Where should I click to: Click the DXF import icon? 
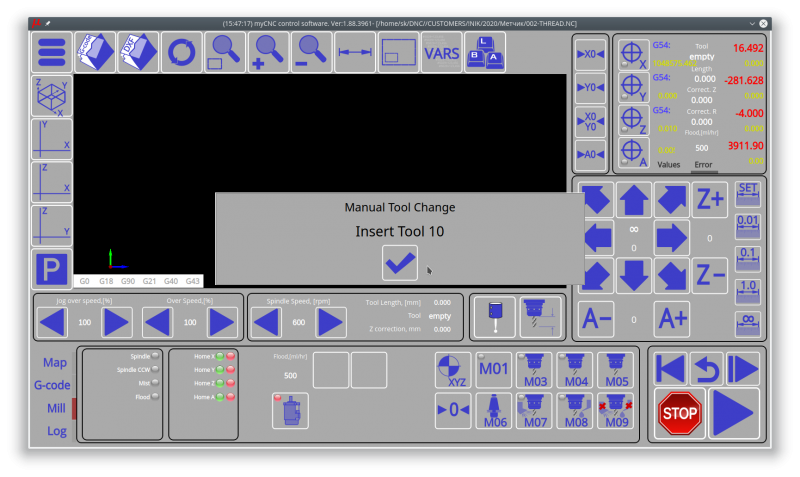(138, 52)
